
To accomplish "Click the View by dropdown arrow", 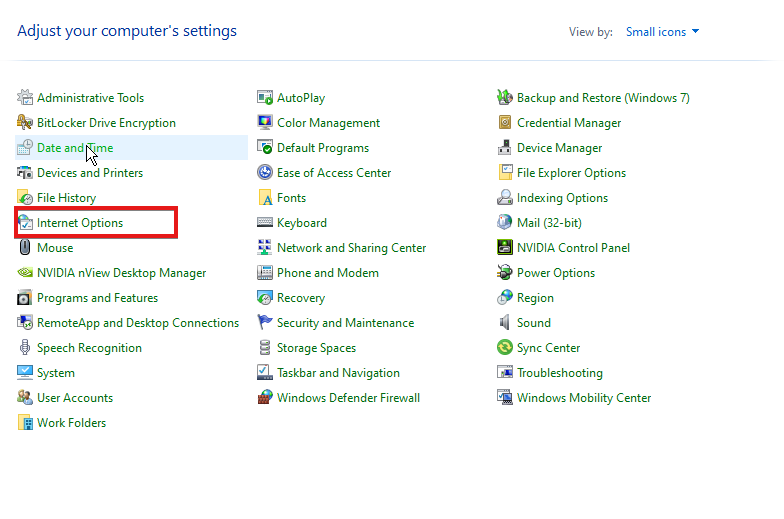I will point(695,32).
